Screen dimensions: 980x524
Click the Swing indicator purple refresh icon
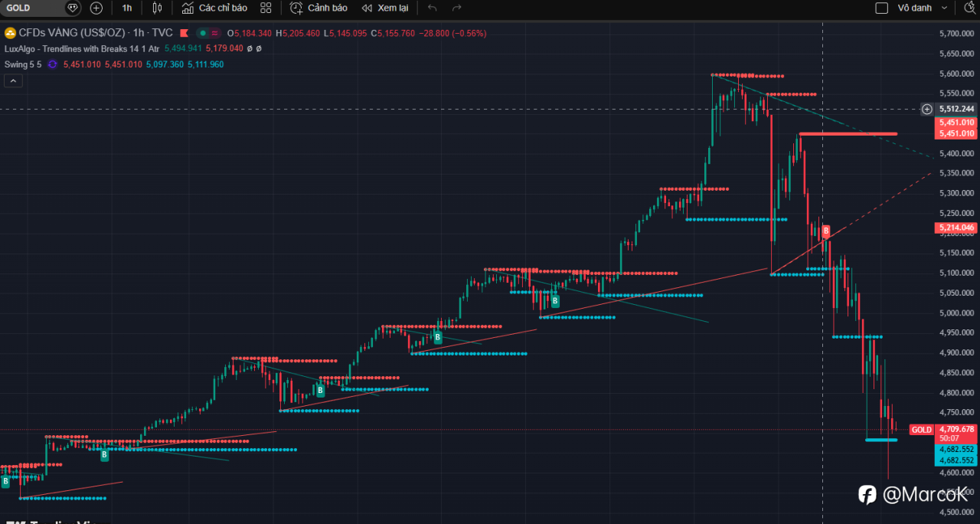(52, 64)
